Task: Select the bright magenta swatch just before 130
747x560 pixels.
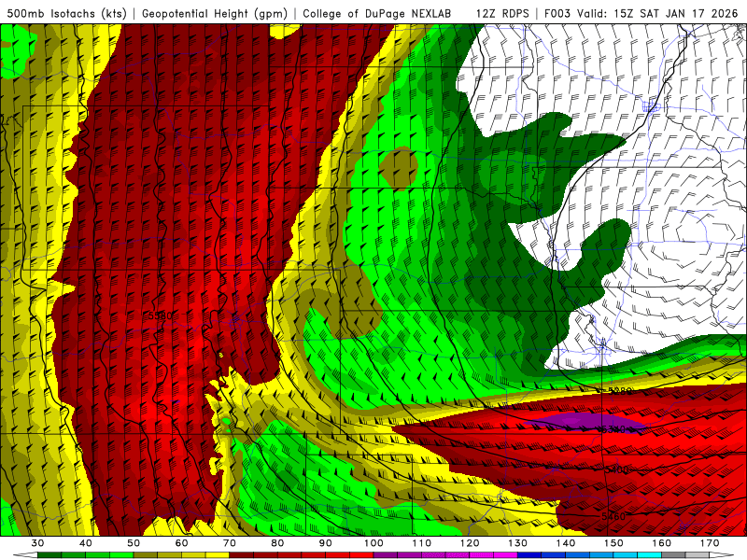Action: pos(505,554)
